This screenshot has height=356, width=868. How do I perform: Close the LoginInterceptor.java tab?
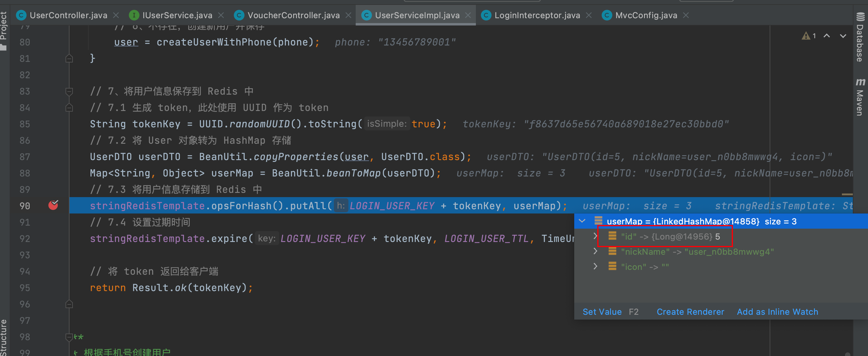click(589, 15)
